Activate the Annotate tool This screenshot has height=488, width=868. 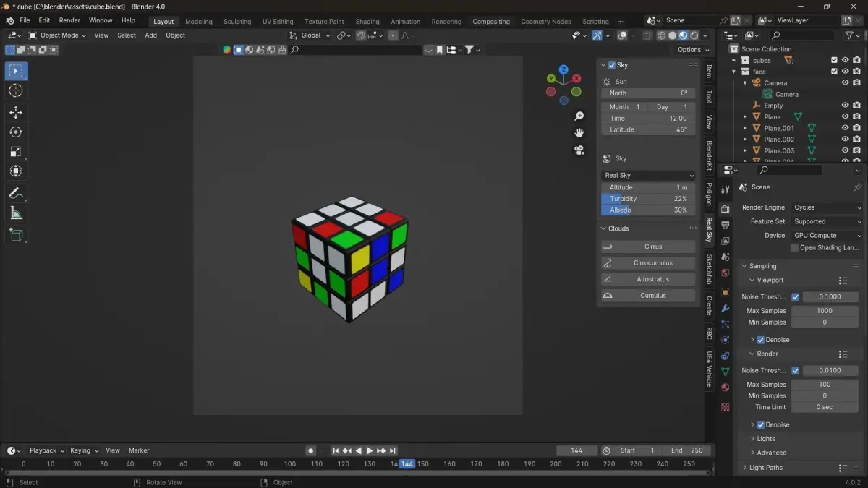pyautogui.click(x=16, y=193)
